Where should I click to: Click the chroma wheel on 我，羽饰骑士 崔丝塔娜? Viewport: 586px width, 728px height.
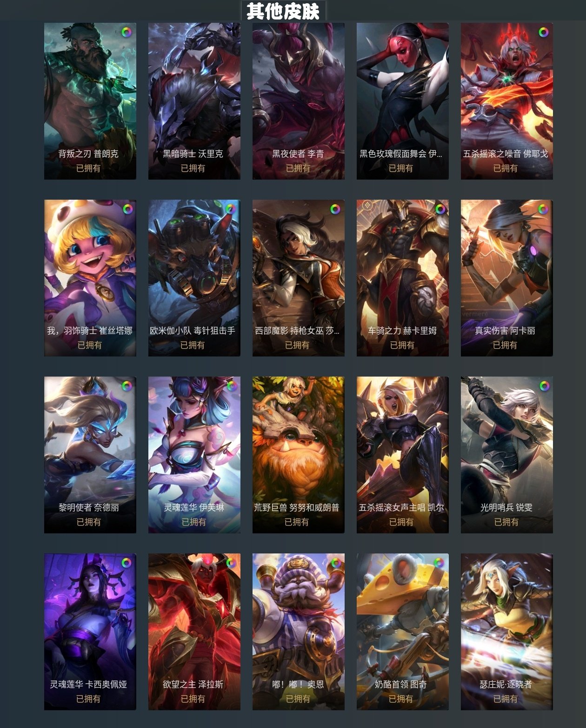click(x=127, y=209)
